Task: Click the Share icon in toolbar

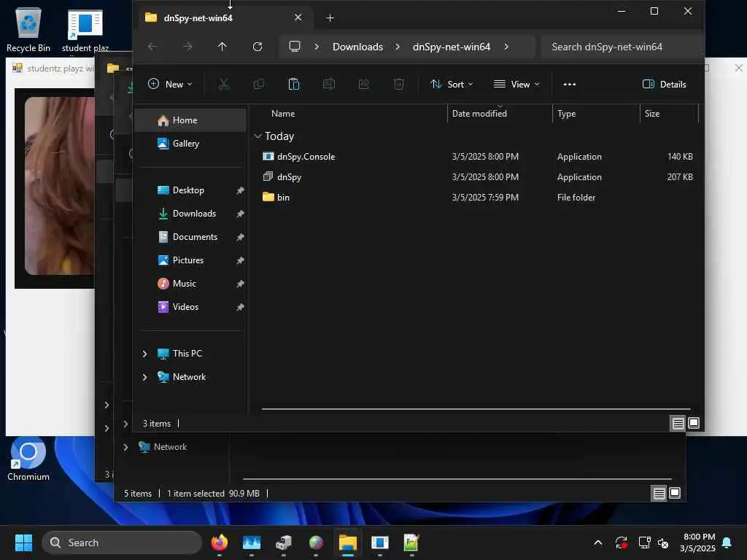Action: click(x=364, y=85)
